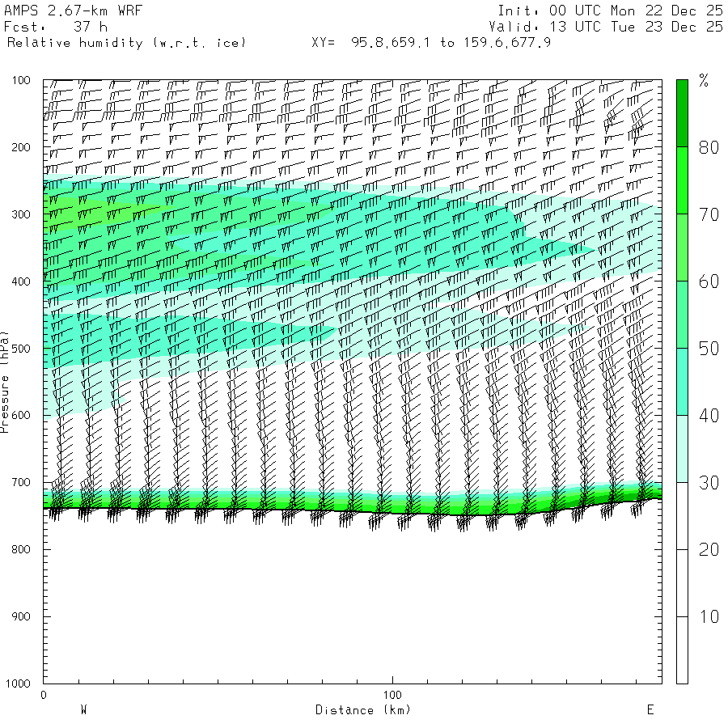Image resolution: width=728 pixels, height=728 pixels.
Task: Click the 100 km distance tick label
Action: pos(392,695)
